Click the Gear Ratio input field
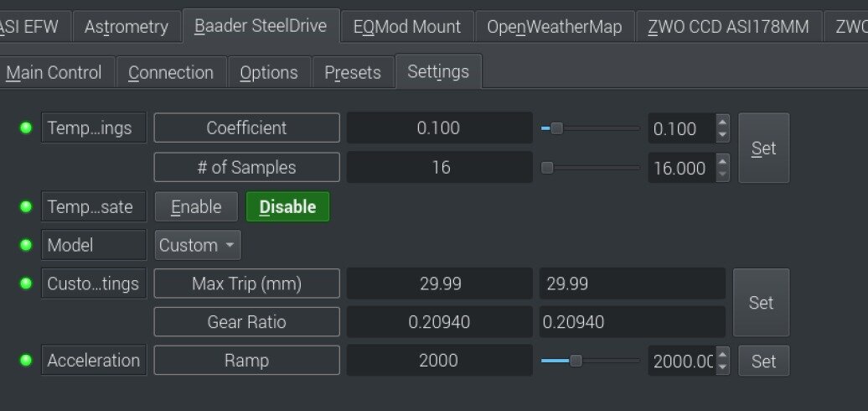Screen dimensions: 868x411 pyautogui.click(x=632, y=321)
